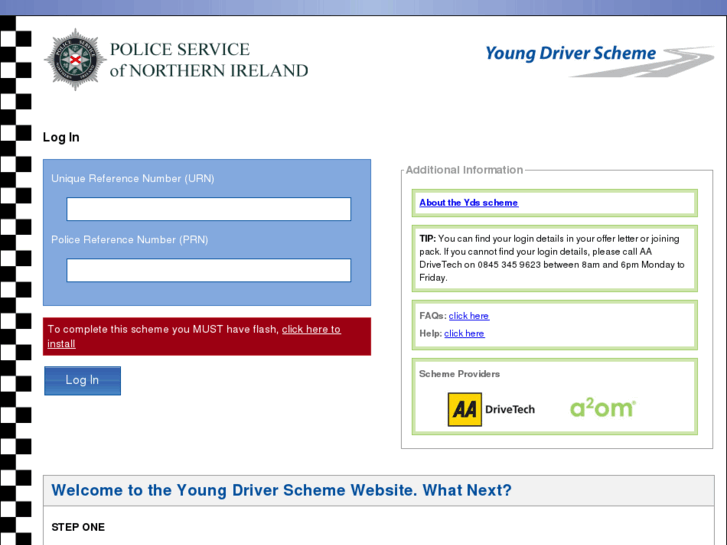Click the POLICE SERVICE of NORTHERN IRELAND title text

(209, 60)
